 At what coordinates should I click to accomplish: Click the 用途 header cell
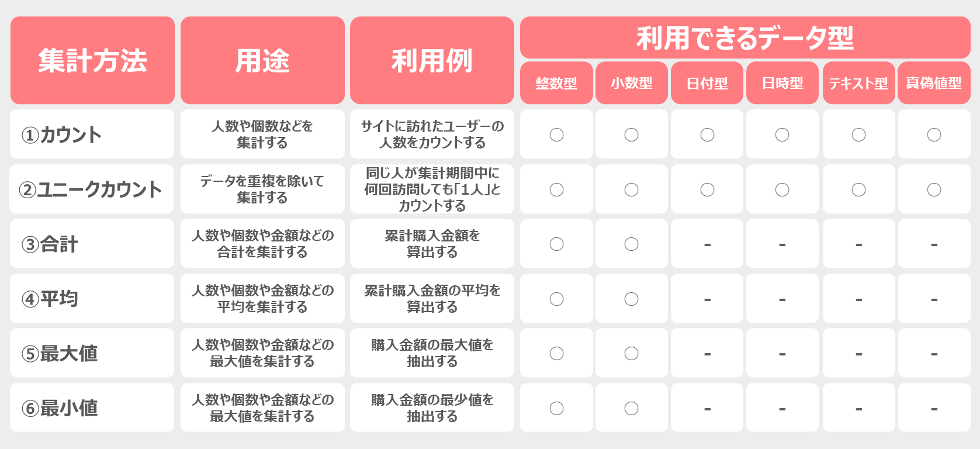(262, 60)
